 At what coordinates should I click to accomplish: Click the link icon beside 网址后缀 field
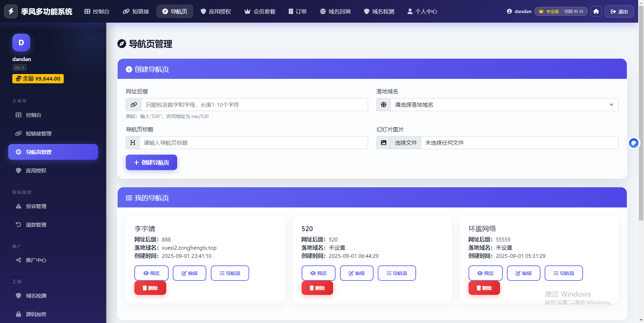click(x=134, y=105)
